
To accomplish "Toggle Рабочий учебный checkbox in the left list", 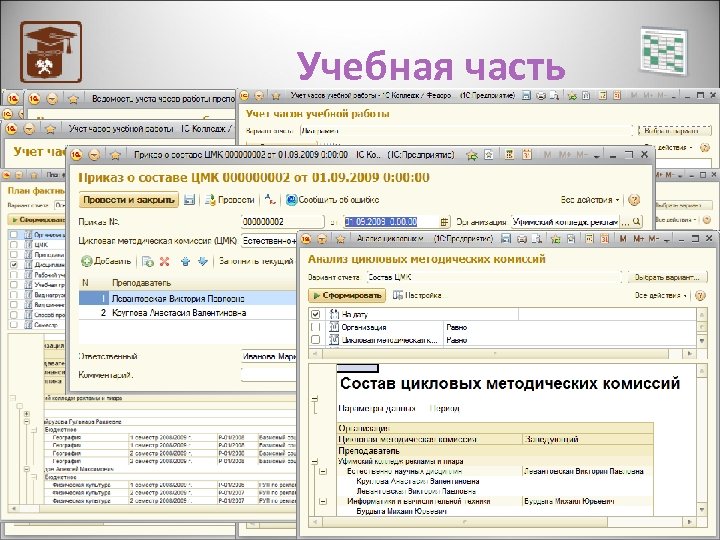I will [x=14, y=275].
